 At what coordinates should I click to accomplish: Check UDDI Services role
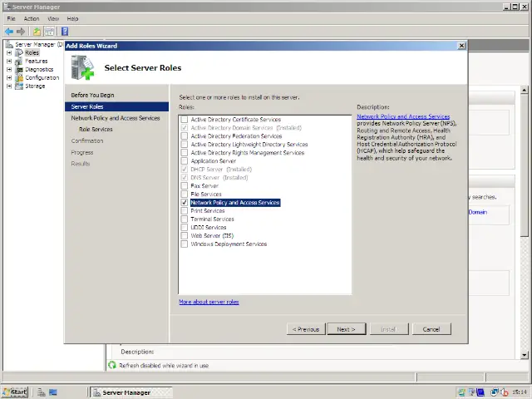click(185, 227)
